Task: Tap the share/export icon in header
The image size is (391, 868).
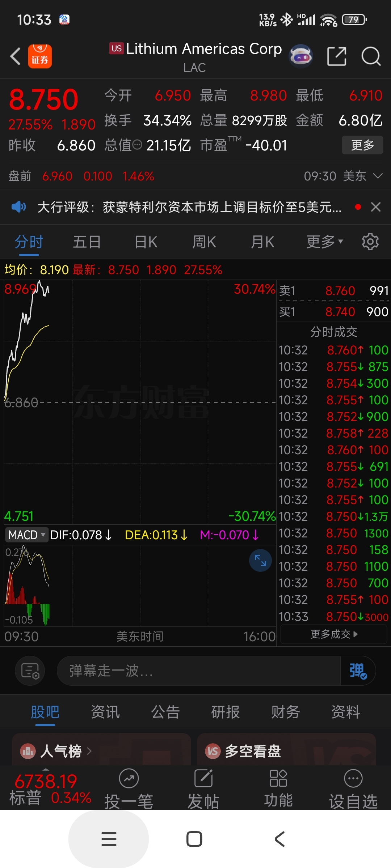Action: (x=337, y=56)
